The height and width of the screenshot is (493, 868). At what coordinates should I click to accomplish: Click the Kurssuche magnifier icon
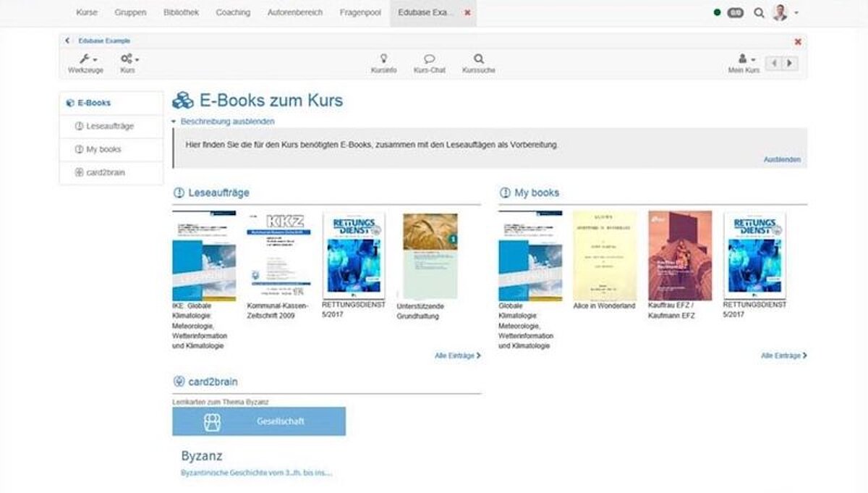(x=478, y=59)
